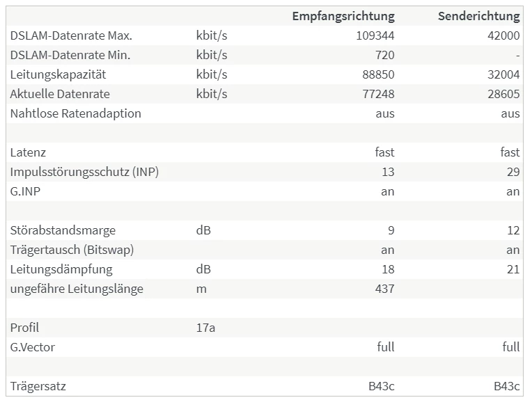Click the Latenz row label

(x=28, y=152)
